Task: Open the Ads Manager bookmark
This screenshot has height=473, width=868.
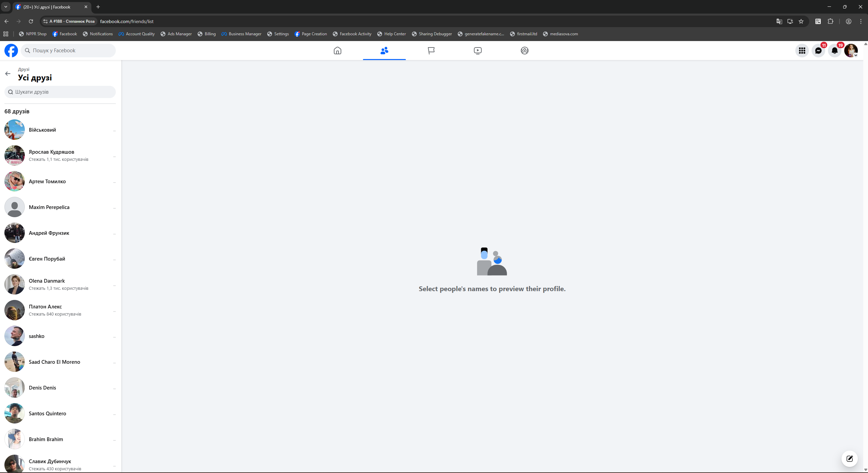Action: click(176, 34)
